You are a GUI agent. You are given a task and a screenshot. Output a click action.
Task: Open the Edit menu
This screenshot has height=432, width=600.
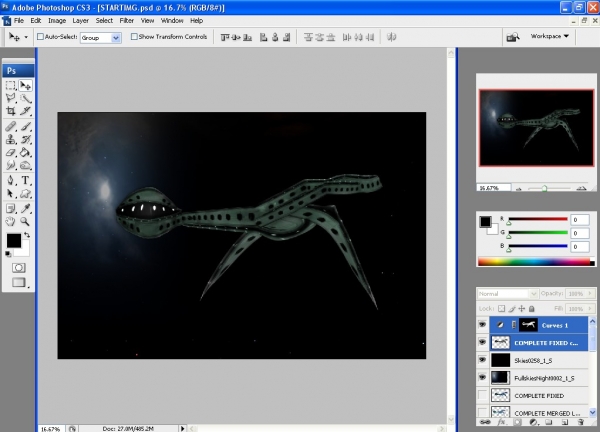[x=36, y=21]
